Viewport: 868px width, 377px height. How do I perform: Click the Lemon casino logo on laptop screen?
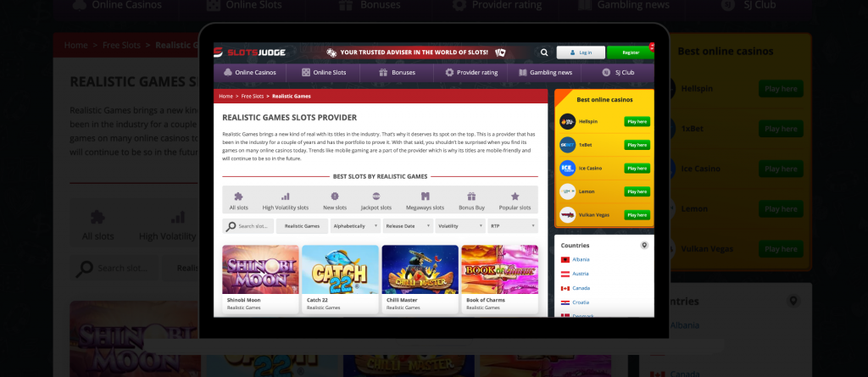click(567, 191)
